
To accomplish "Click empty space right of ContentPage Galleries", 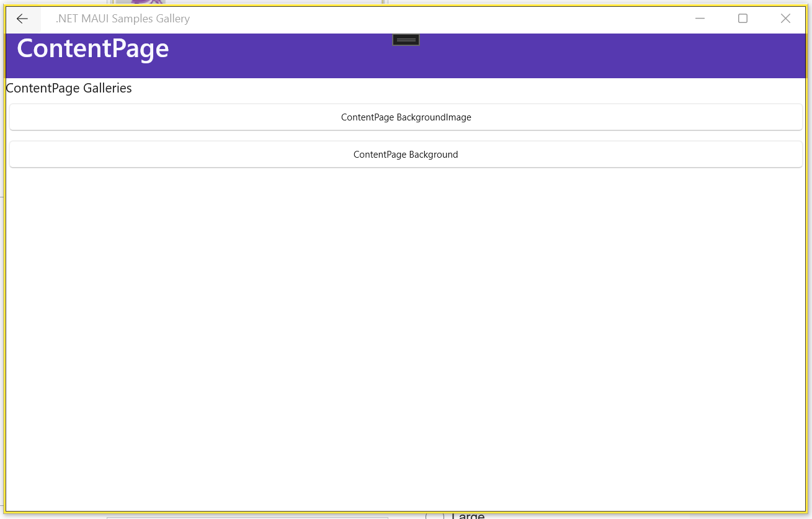I will 465,88.
